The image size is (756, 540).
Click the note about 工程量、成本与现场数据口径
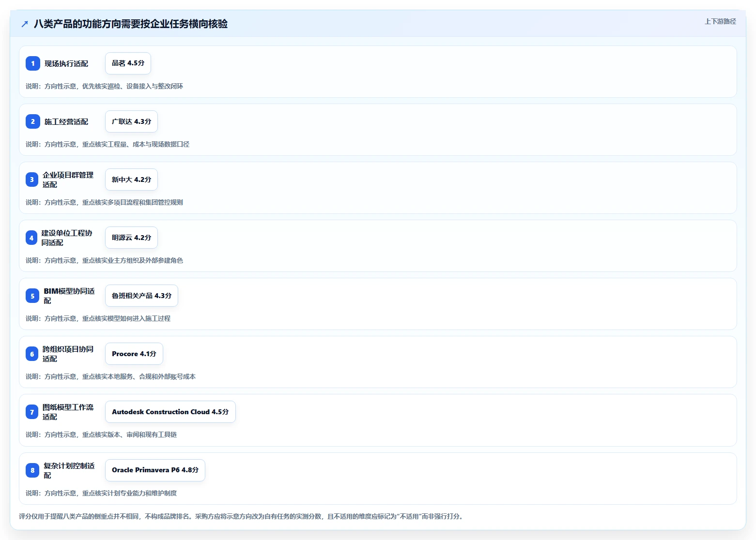[x=108, y=144]
